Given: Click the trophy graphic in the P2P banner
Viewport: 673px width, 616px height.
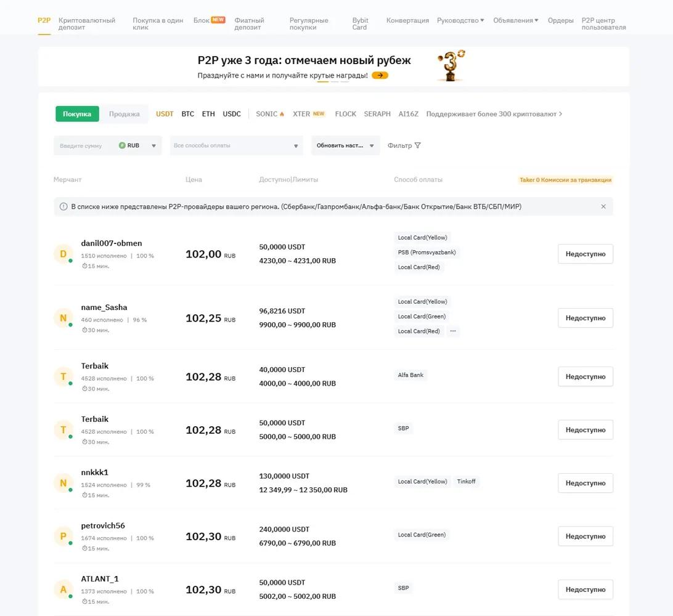Looking at the screenshot, I should tap(451, 65).
